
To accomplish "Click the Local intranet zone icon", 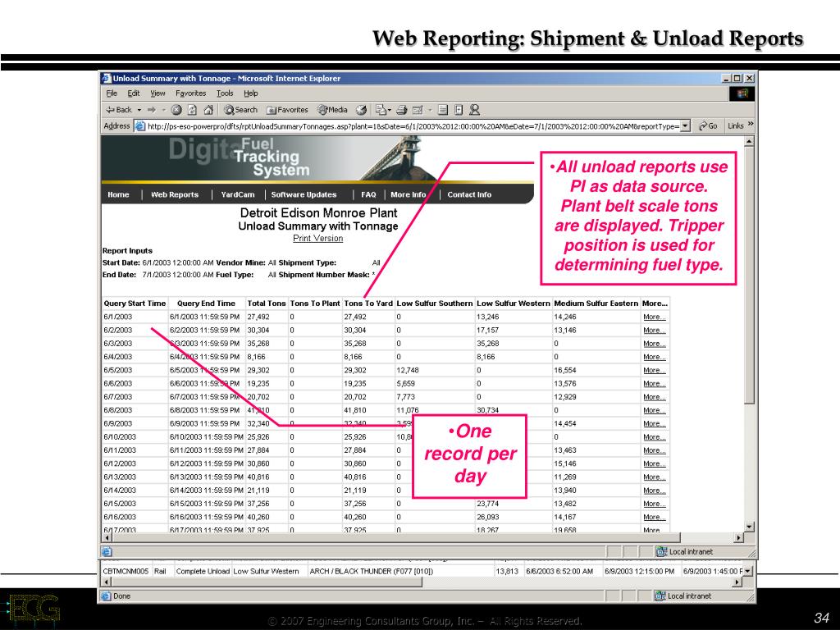I will (x=662, y=551).
